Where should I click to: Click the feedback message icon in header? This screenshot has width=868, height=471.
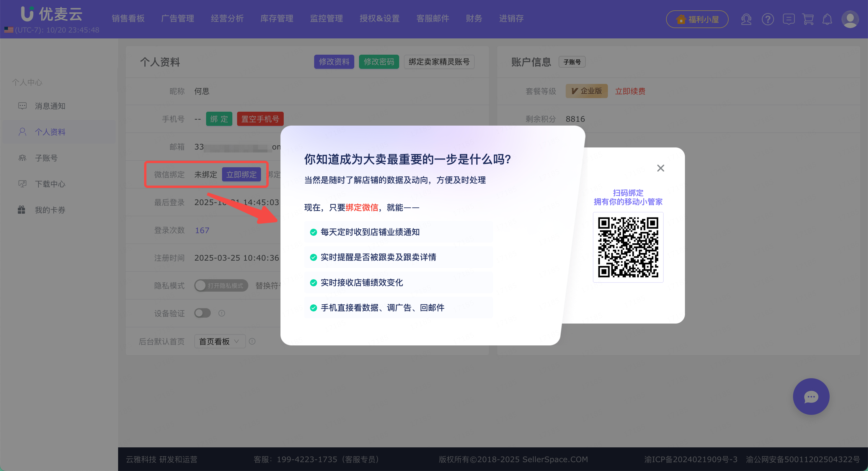789,19
